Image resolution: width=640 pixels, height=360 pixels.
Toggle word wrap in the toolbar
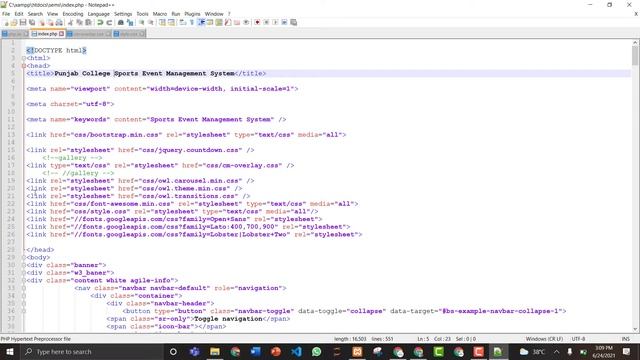182,22
